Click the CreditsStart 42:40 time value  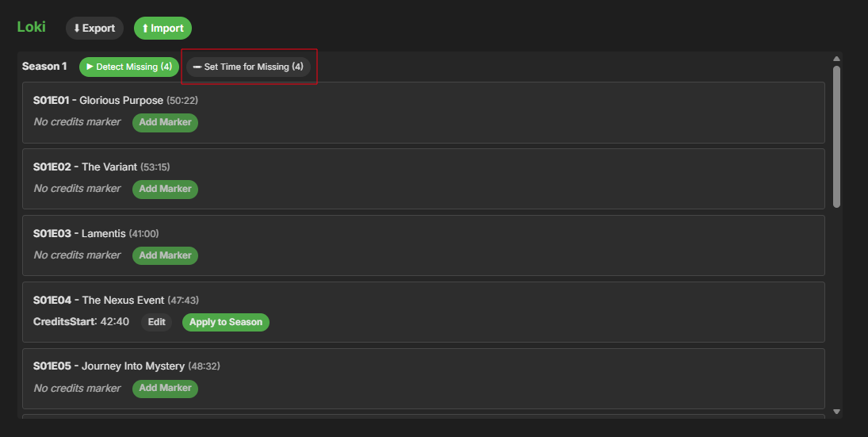[114, 322]
